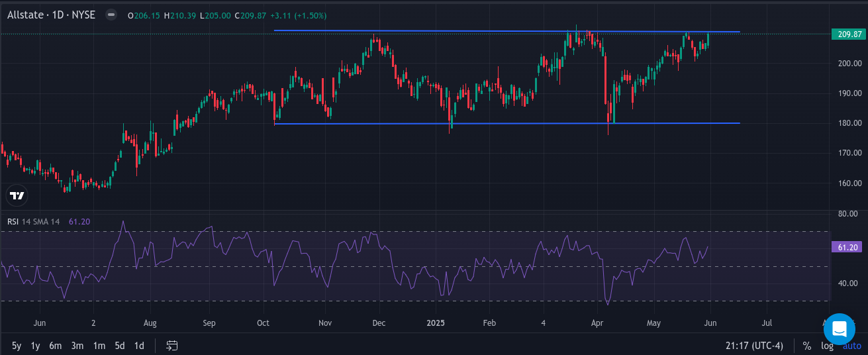Viewport: 868px width, 355px height.
Task: Click the 2025 label on time axis
Action: (434, 323)
